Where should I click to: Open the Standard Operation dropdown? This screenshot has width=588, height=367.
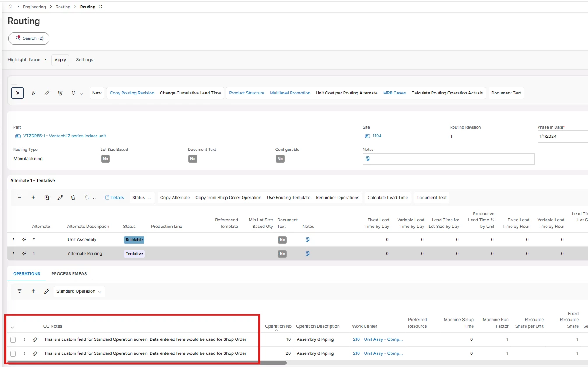point(79,291)
